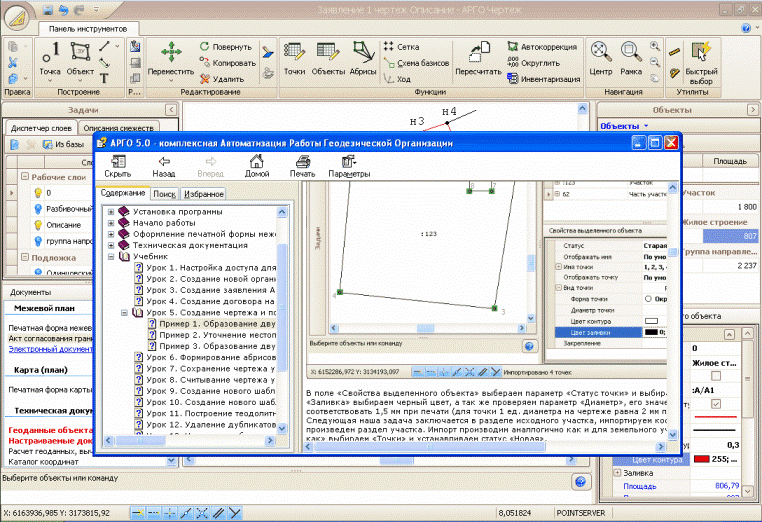The image size is (762, 522).
Task: Switch to Диспетчер слоев tab
Action: (x=41, y=128)
